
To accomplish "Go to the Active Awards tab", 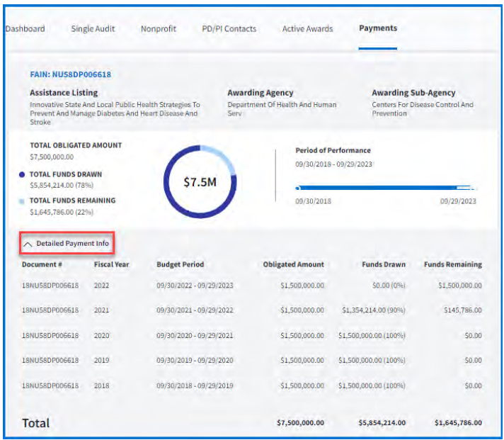I will [307, 29].
